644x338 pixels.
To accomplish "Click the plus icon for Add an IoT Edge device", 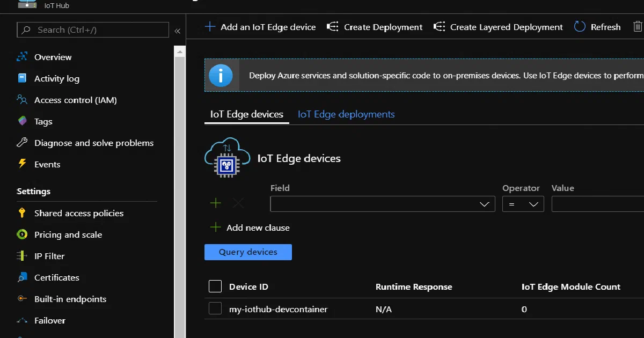I will point(210,27).
